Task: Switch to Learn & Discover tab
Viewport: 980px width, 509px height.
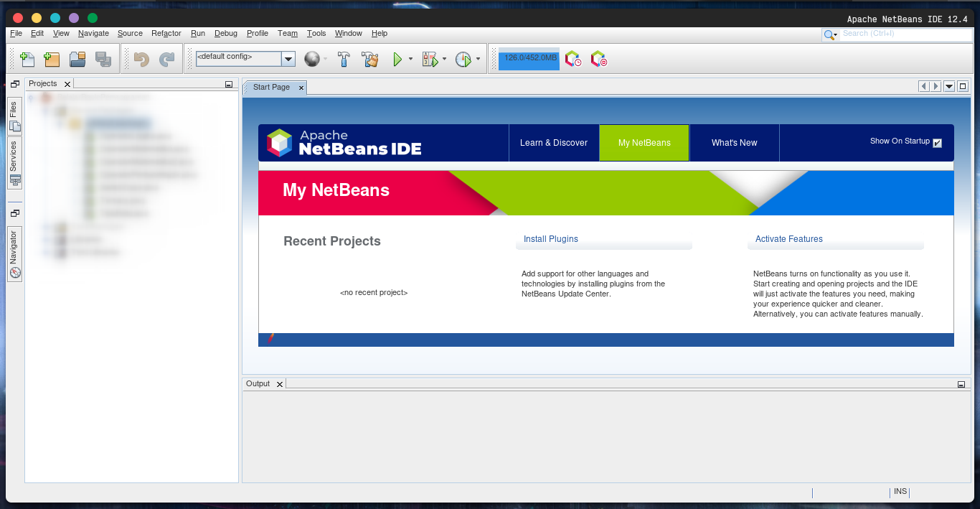Action: [x=553, y=143]
